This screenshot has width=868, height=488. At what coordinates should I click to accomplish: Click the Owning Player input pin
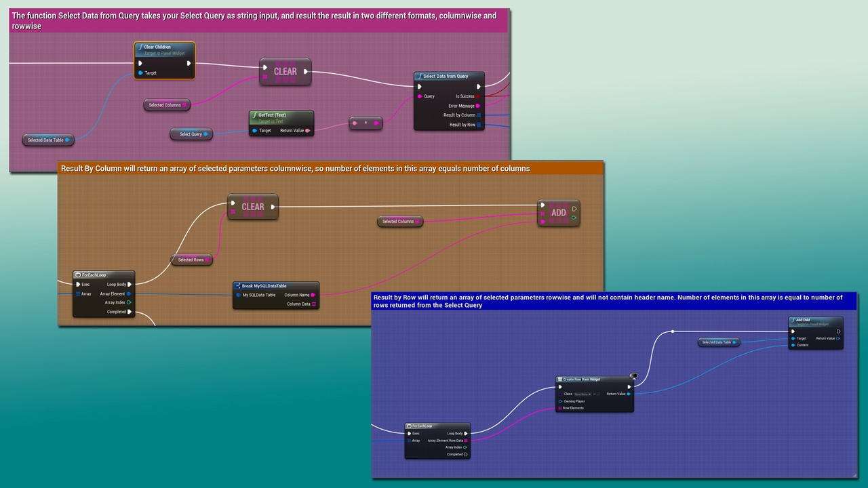560,401
